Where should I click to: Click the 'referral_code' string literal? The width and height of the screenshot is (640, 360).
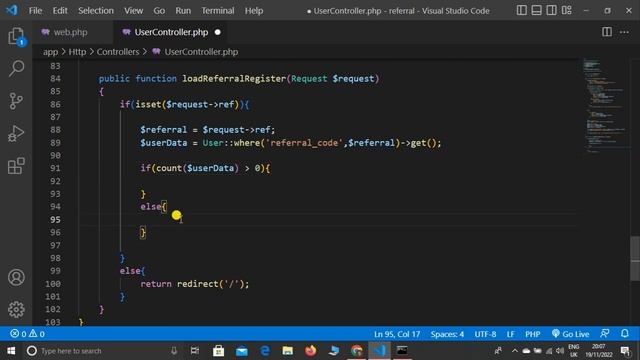[x=304, y=143]
